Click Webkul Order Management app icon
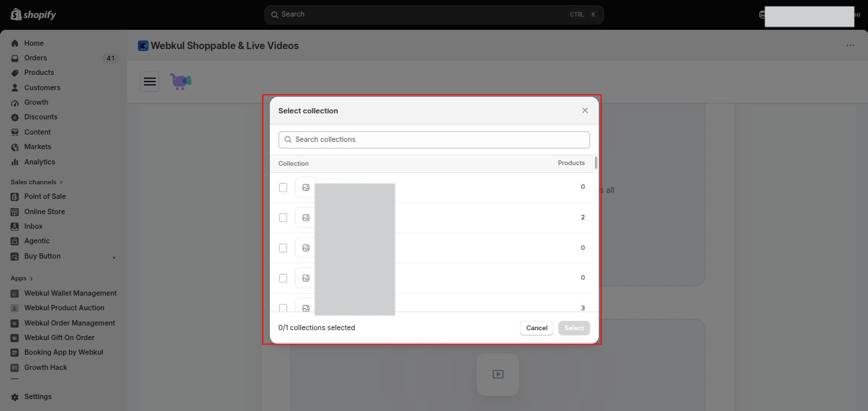Screen dimensions: 868x411 tap(15, 323)
